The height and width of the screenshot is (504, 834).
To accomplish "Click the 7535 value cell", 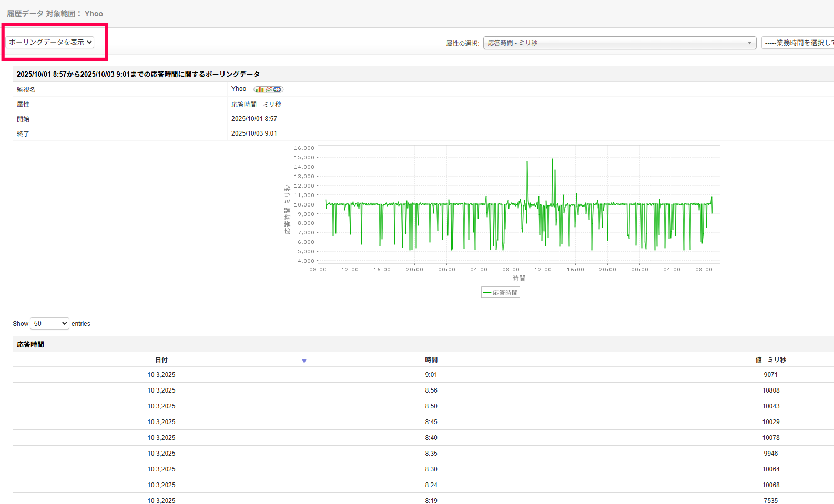I will click(x=770, y=500).
